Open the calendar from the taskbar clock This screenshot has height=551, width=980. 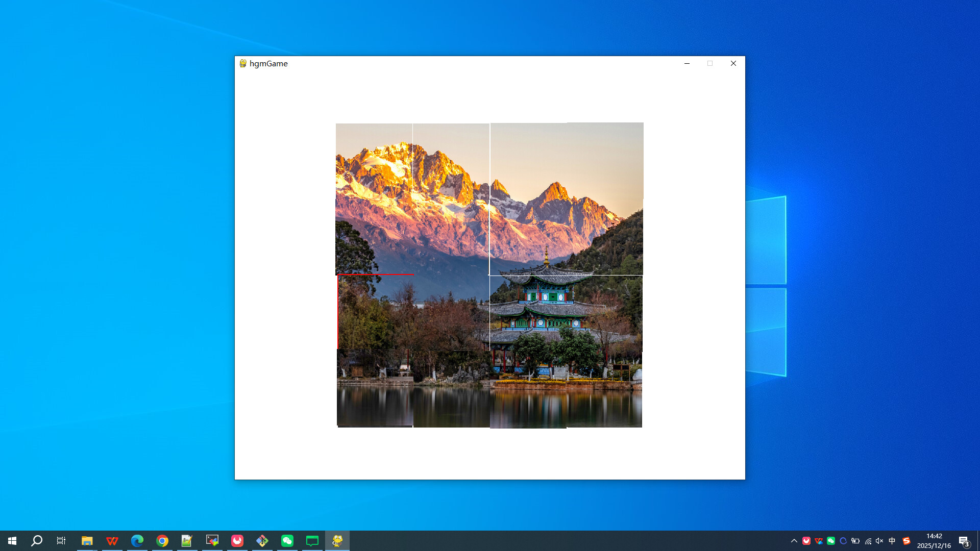[x=934, y=541]
